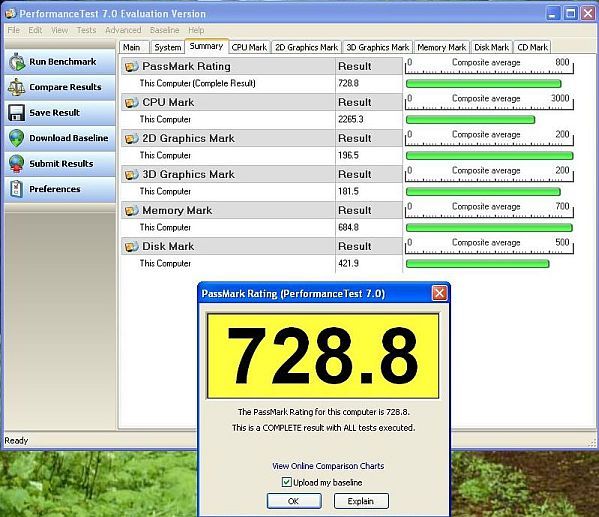The image size is (599, 517).
Task: Select the Summary tab
Action: coord(206,46)
